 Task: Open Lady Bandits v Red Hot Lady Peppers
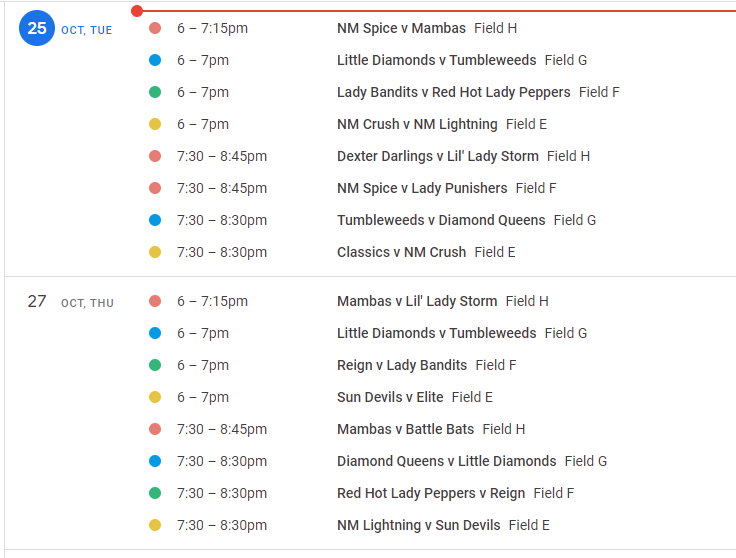453,92
